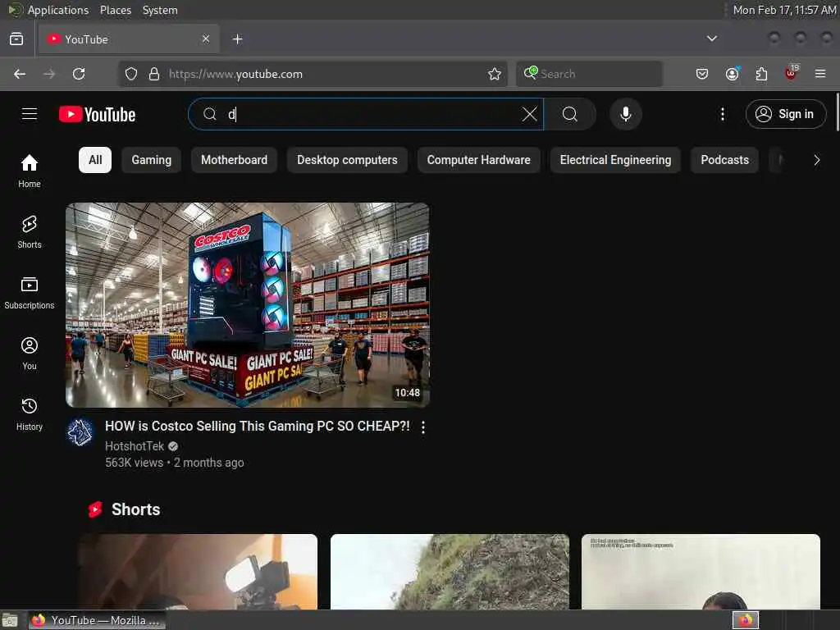Open the YouTube hamburger guide menu

coord(30,114)
